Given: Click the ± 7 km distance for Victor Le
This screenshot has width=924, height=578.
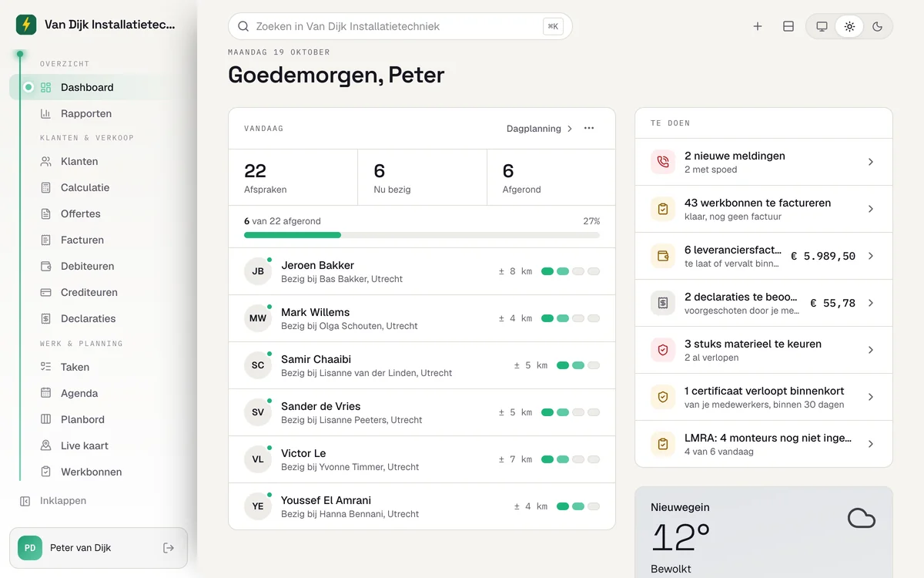Looking at the screenshot, I should [515, 459].
